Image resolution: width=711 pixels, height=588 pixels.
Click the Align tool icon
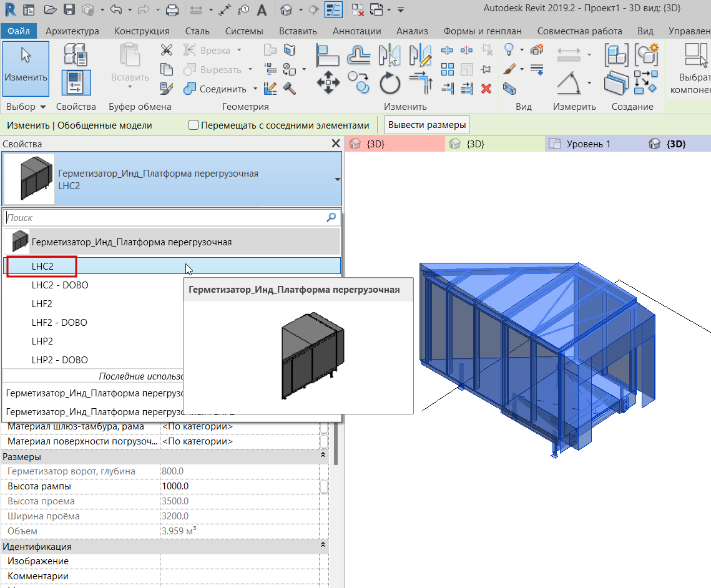click(328, 55)
